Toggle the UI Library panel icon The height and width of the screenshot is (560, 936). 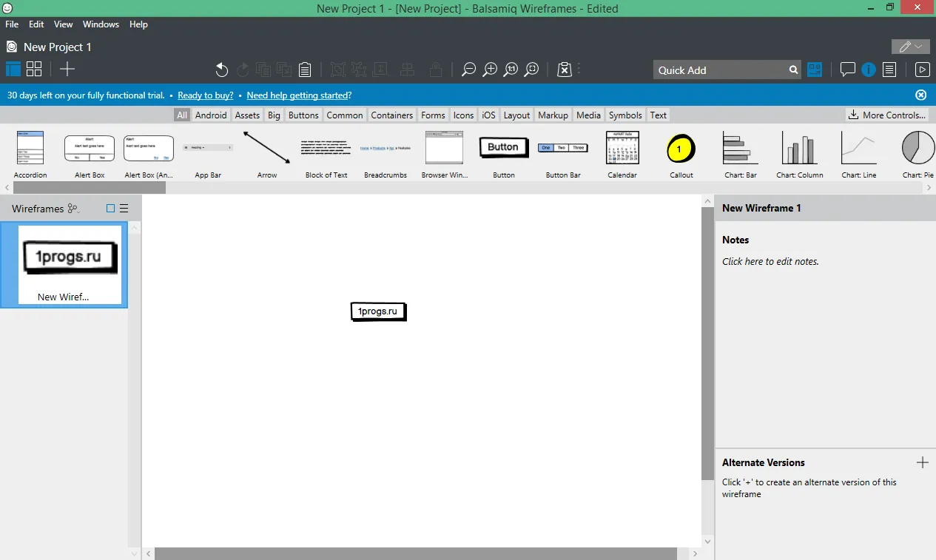tap(815, 70)
